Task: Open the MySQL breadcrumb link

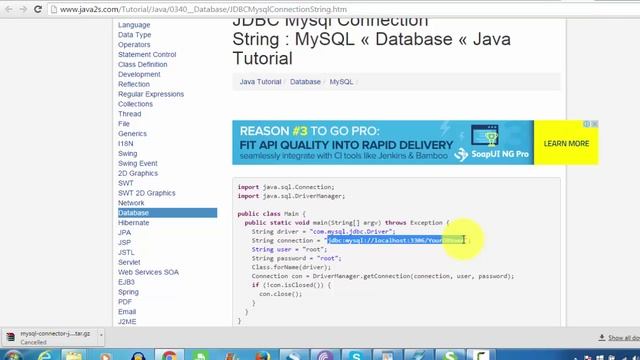Action: (341, 82)
